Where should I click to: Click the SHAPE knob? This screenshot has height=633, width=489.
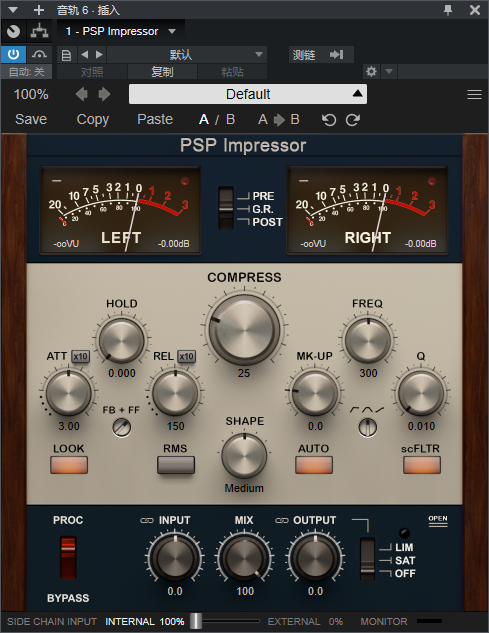tap(244, 455)
